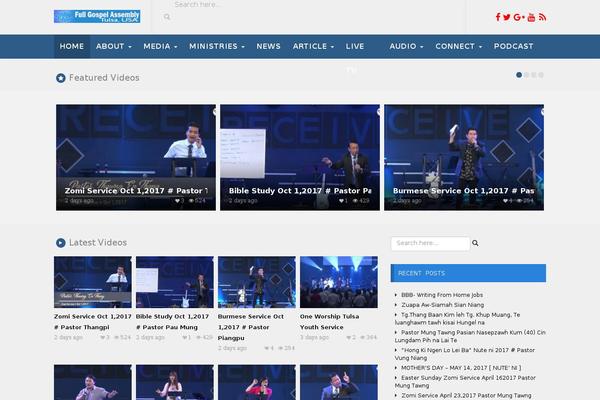The height and width of the screenshot is (400, 600).
Task: Open post 'Zuapa Aw-Siamah Sian Niang'
Action: tap(442, 305)
